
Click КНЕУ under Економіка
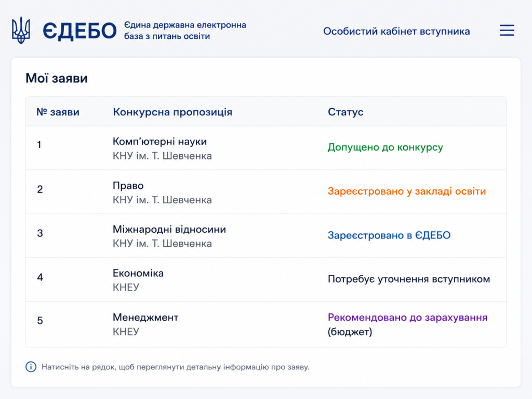(126, 287)
